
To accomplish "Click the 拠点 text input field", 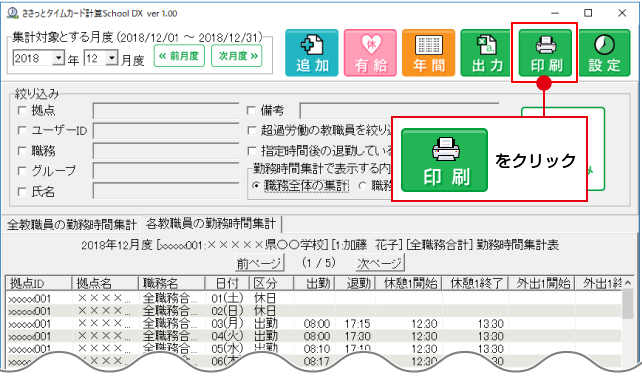I will click(166, 111).
